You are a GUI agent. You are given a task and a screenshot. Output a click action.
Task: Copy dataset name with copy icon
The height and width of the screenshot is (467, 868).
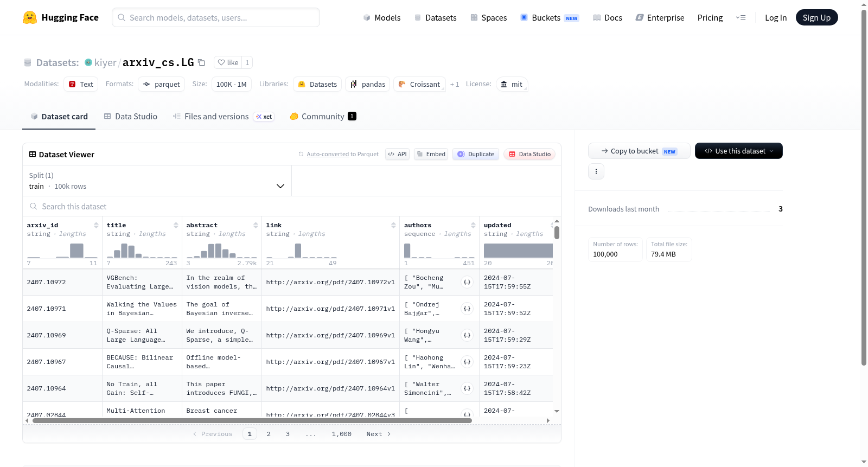[x=201, y=62]
